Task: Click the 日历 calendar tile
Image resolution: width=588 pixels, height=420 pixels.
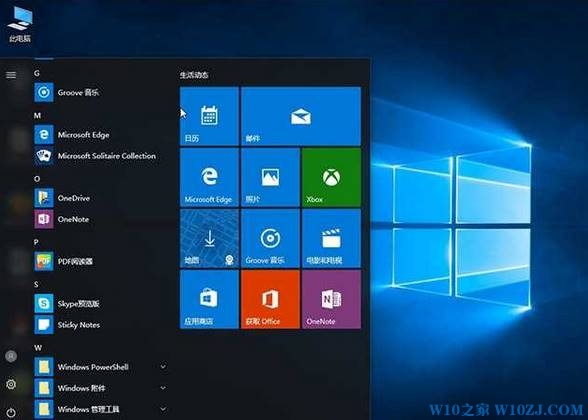Action: point(209,116)
